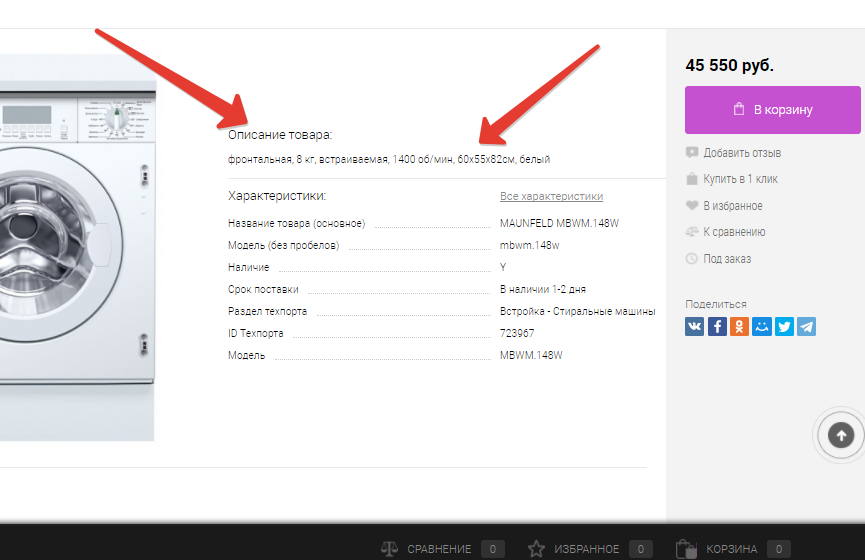Share via Odnoklassniki icon

[x=739, y=327]
